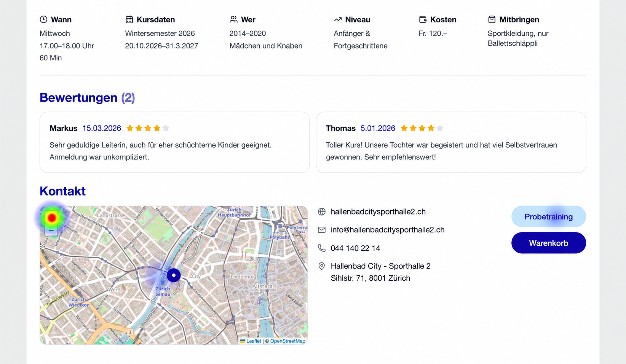Click the envelope icon beside the email address
The height and width of the screenshot is (364, 626).
(x=322, y=230)
